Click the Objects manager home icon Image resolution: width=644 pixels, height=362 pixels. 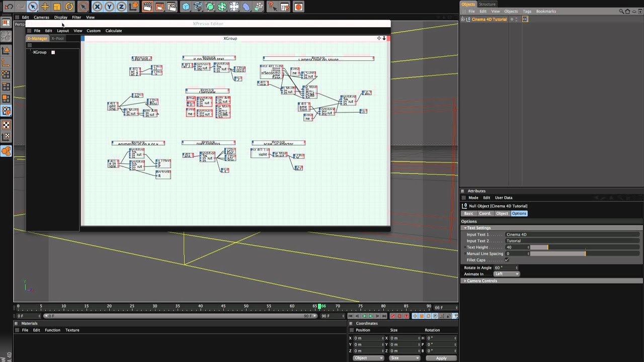627,11
